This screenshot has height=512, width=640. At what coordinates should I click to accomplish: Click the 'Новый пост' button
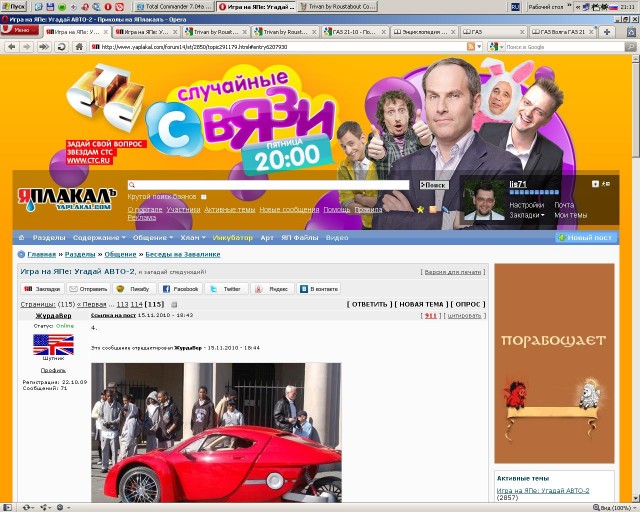pyautogui.click(x=585, y=238)
